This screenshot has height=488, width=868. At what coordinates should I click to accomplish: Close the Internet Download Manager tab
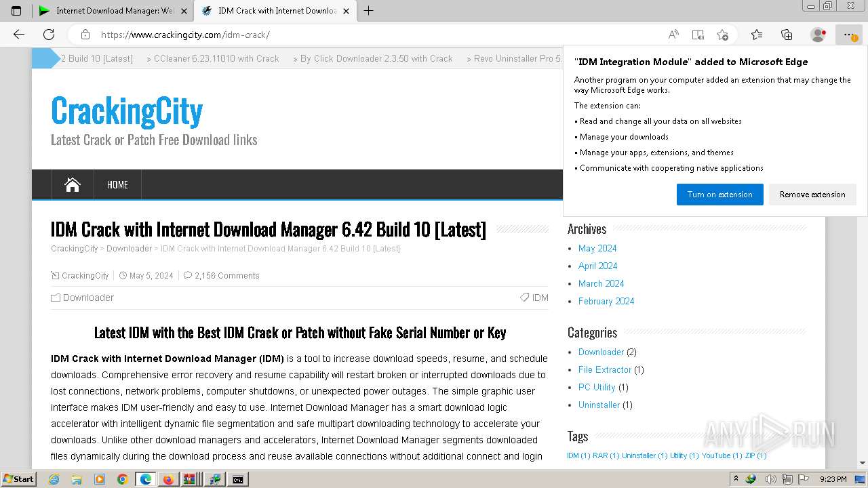click(184, 11)
